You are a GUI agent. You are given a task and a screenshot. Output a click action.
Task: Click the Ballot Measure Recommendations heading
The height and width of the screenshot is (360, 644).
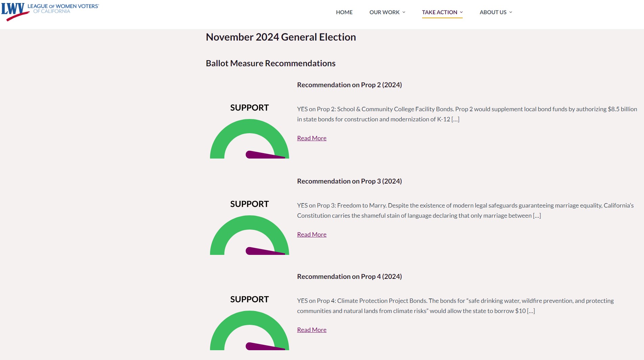point(271,63)
